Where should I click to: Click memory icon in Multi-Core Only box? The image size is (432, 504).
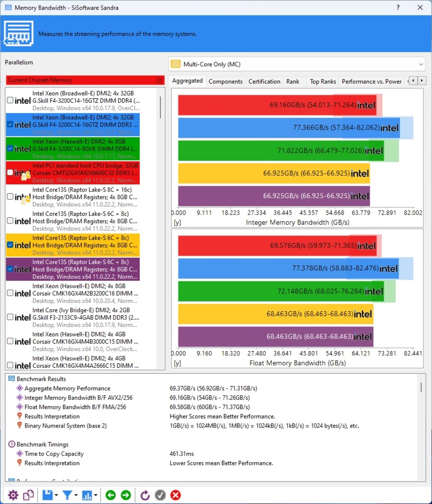point(175,64)
